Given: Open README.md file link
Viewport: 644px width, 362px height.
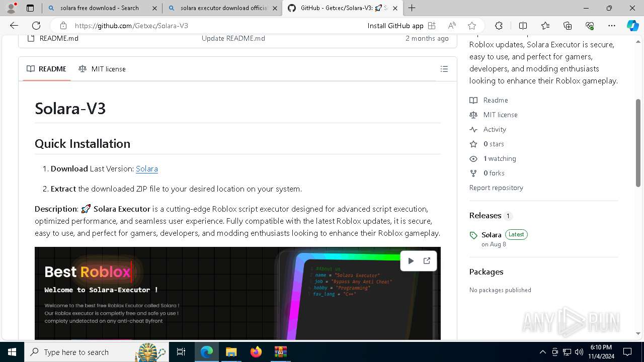Looking at the screenshot, I should coord(59,38).
